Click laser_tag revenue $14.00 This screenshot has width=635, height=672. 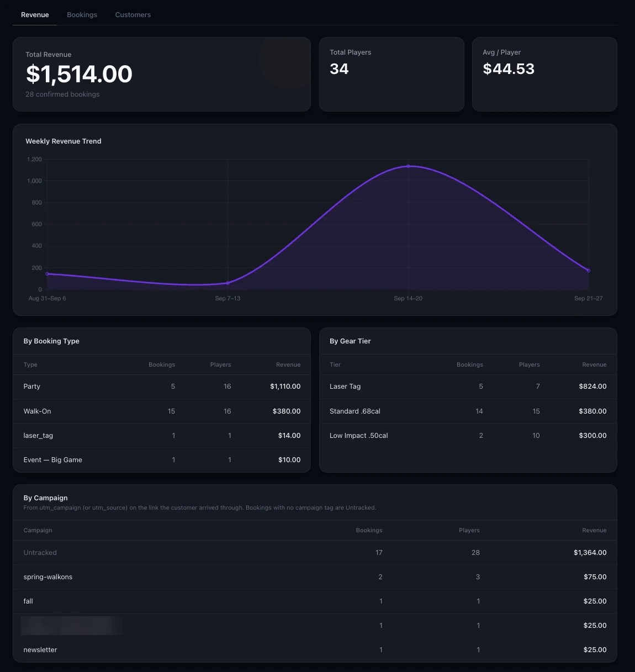click(289, 436)
